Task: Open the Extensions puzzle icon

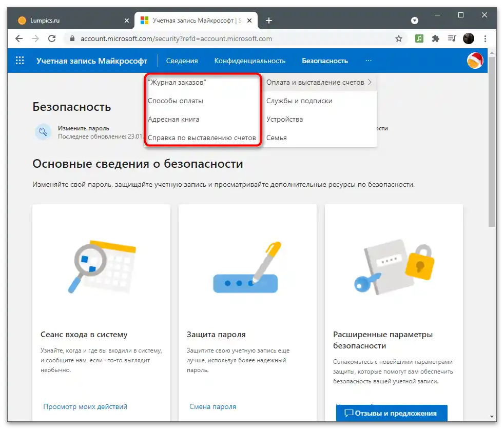Action: pos(436,38)
